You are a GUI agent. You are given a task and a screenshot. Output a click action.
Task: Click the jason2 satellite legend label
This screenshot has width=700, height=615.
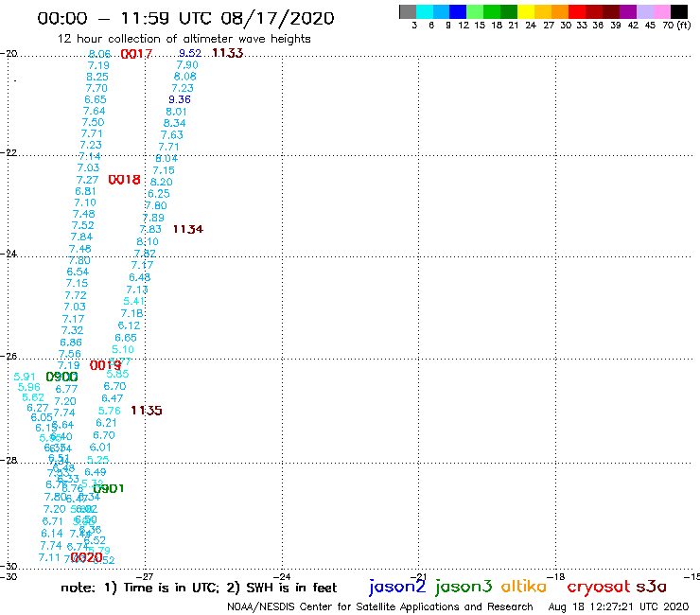(x=397, y=587)
